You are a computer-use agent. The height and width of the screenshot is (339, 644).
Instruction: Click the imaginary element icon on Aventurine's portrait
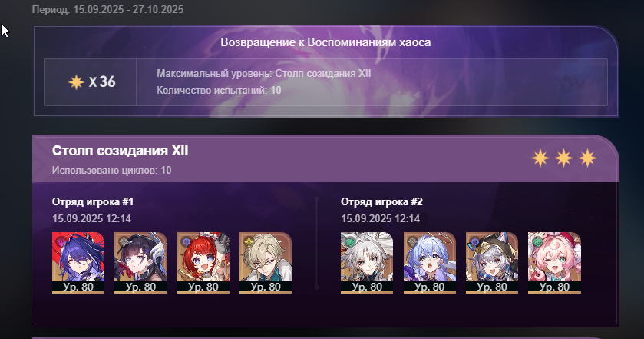tap(249, 241)
